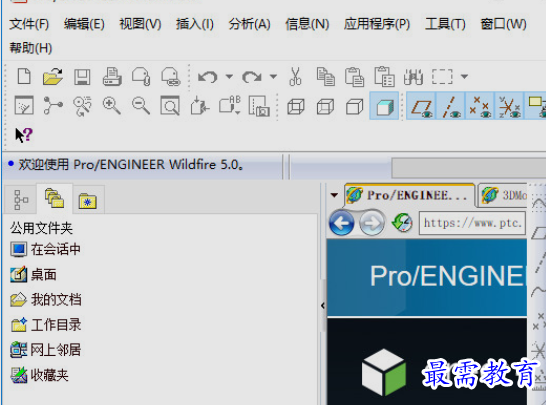
Task: Select Wireframe display style
Action: [296, 107]
